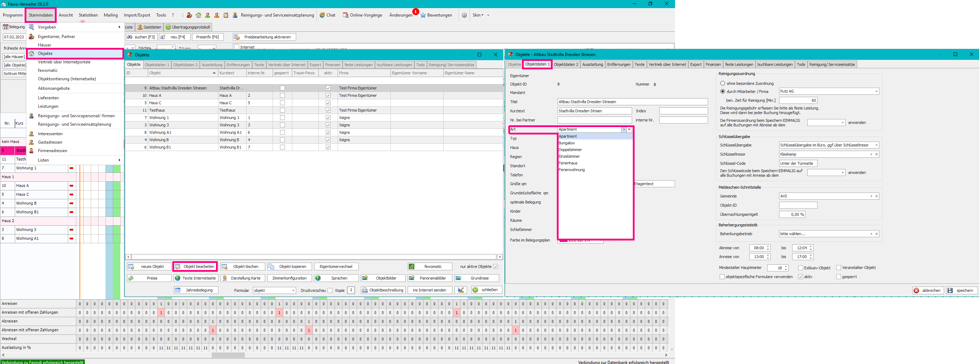The width and height of the screenshot is (980, 364).
Task: Open the Beherbungsbetrieb bitte wählen dropdown
Action: (x=871, y=234)
